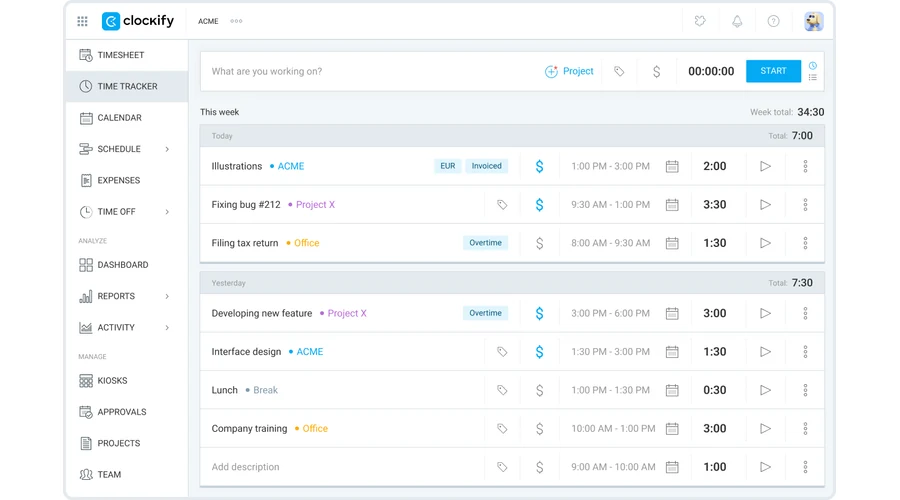Image resolution: width=900 pixels, height=500 pixels.
Task: Expand the Activity submenu chevron
Action: click(x=167, y=328)
